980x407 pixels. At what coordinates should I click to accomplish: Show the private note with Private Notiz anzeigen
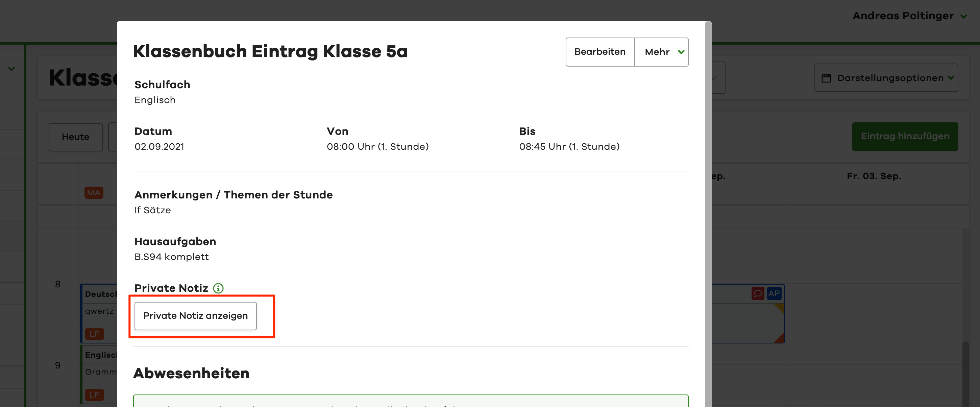pos(195,316)
